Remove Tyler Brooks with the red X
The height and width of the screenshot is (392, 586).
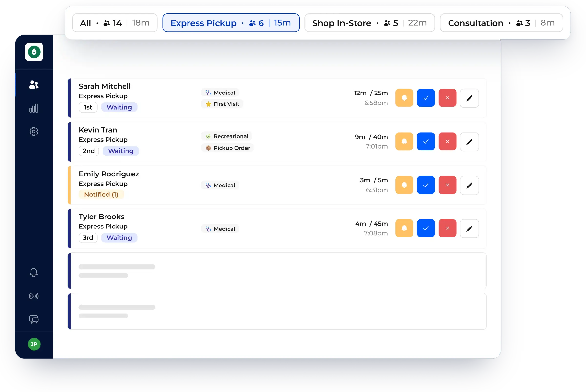tap(448, 228)
